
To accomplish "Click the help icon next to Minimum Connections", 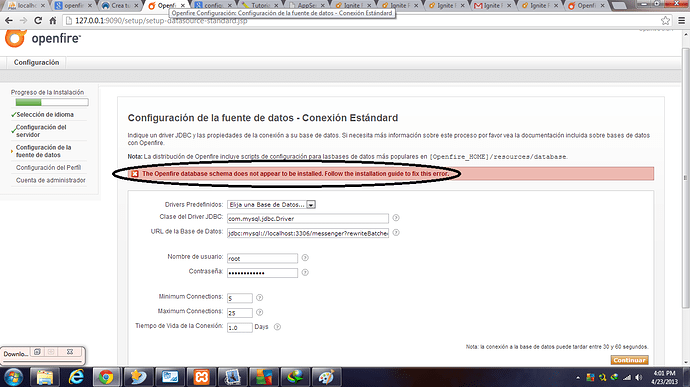I will (259, 298).
